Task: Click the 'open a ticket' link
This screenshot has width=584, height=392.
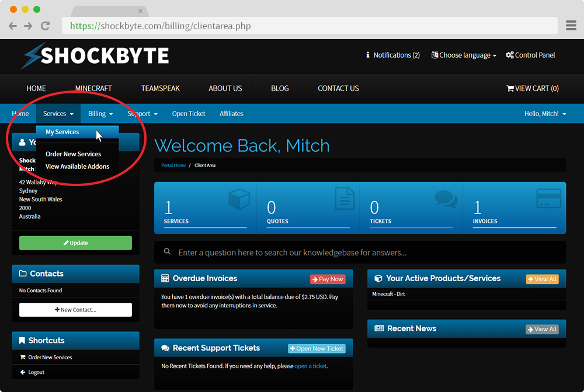Action: (311, 366)
